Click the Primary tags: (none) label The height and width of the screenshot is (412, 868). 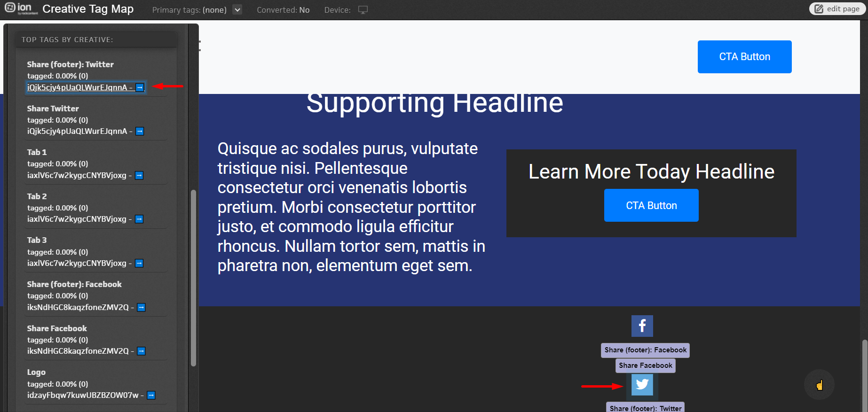click(x=189, y=10)
